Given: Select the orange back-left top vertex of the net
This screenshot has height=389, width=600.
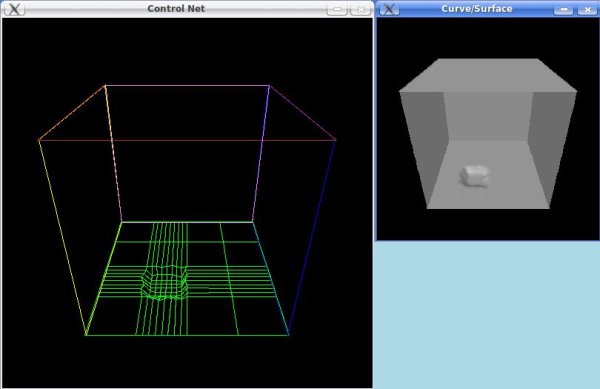Looking at the screenshot, I should [105, 86].
